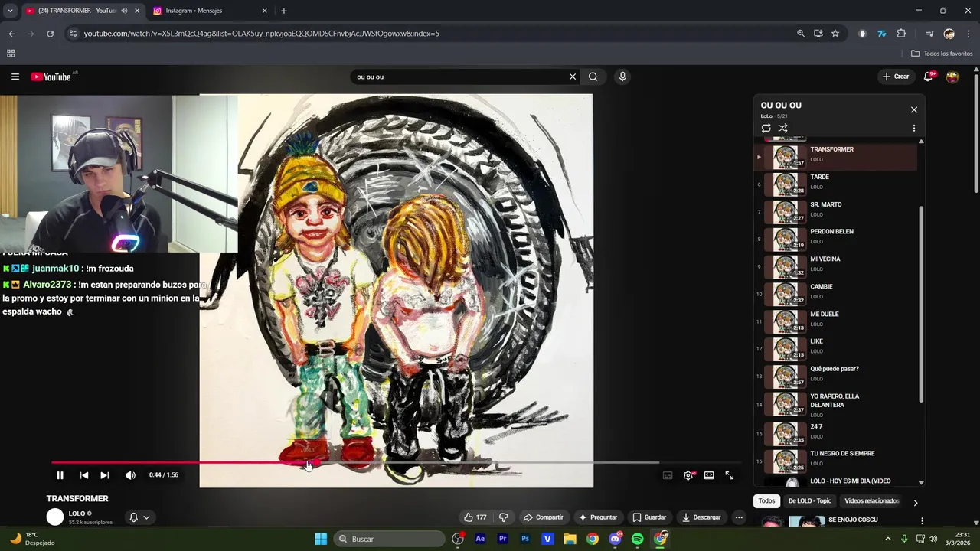Open Chrome media controls icon
The image size is (980, 551).
click(x=929, y=34)
